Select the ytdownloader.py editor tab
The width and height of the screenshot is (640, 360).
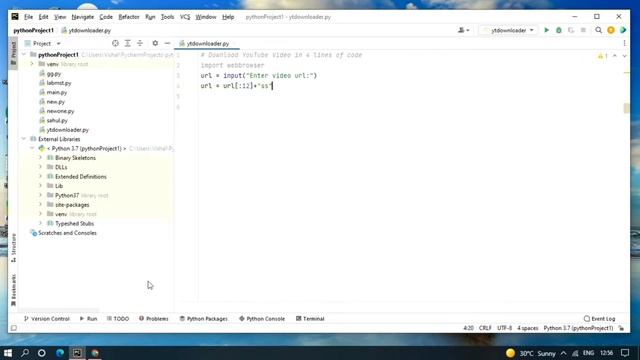pyautogui.click(x=207, y=43)
